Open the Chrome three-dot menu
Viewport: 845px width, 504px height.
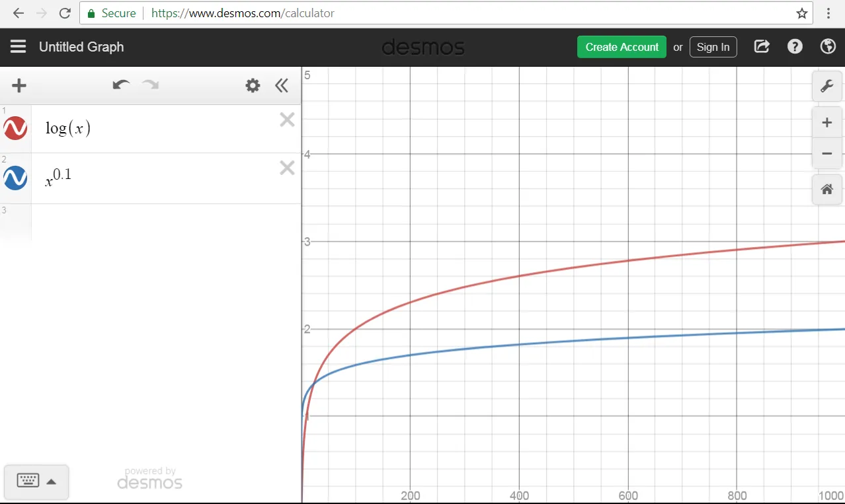[x=828, y=13]
